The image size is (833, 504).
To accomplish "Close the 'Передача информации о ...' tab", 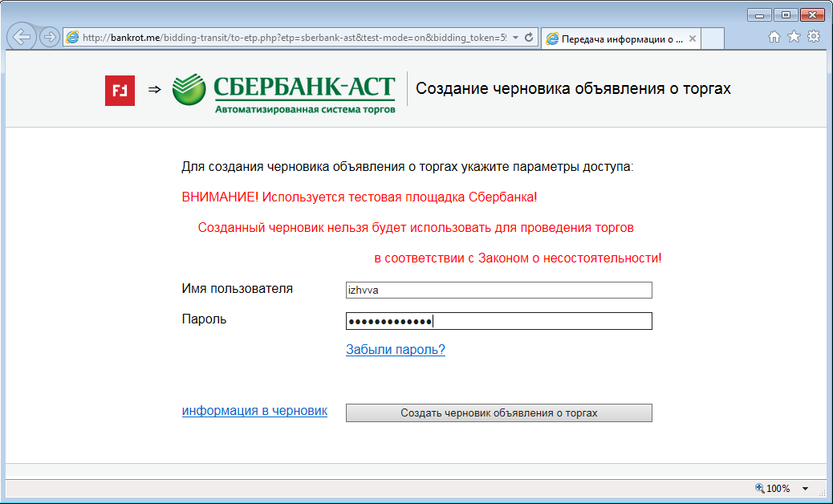I will coord(693,39).
